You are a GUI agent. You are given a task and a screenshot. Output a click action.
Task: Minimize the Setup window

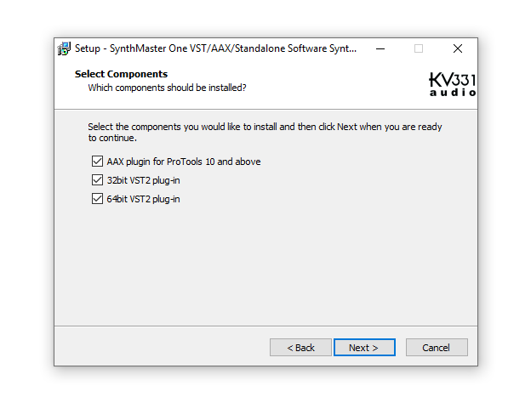379,48
